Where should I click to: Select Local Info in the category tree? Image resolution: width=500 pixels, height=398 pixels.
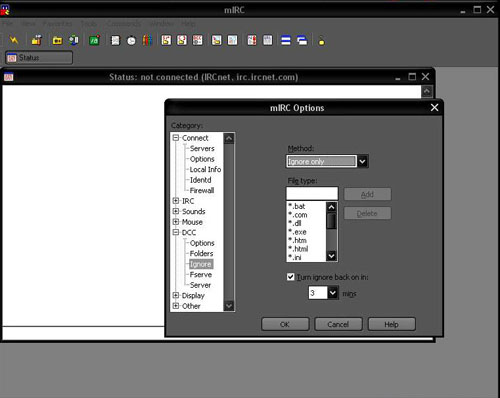205,169
